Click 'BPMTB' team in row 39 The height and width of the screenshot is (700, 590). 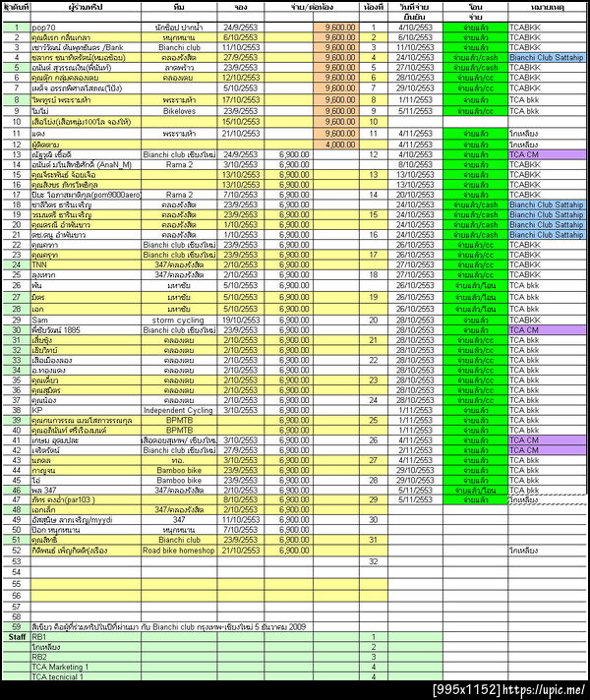[179, 421]
